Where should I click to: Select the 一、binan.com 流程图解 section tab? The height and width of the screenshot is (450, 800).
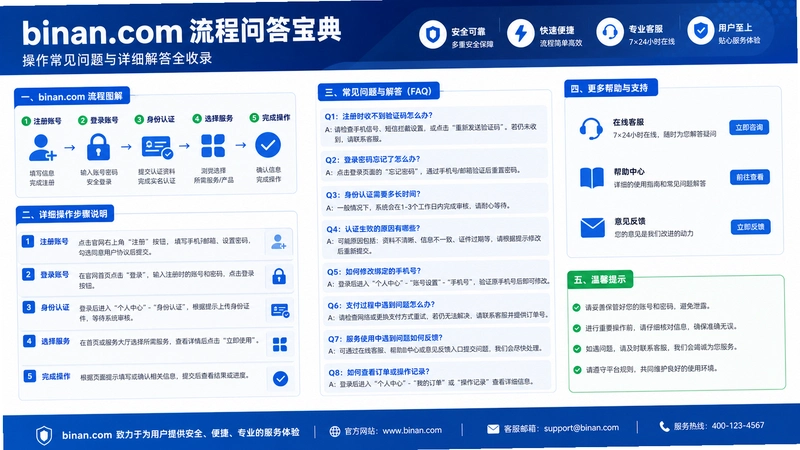(72, 96)
